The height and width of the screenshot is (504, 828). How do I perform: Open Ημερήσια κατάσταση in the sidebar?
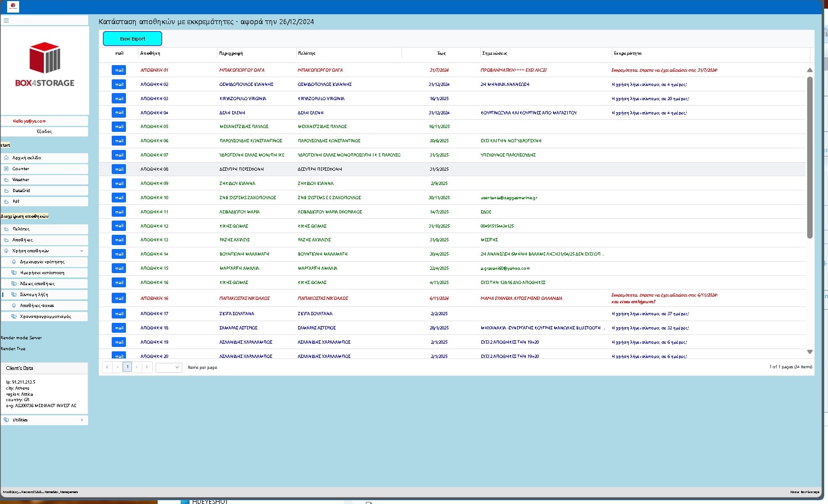[x=42, y=273]
